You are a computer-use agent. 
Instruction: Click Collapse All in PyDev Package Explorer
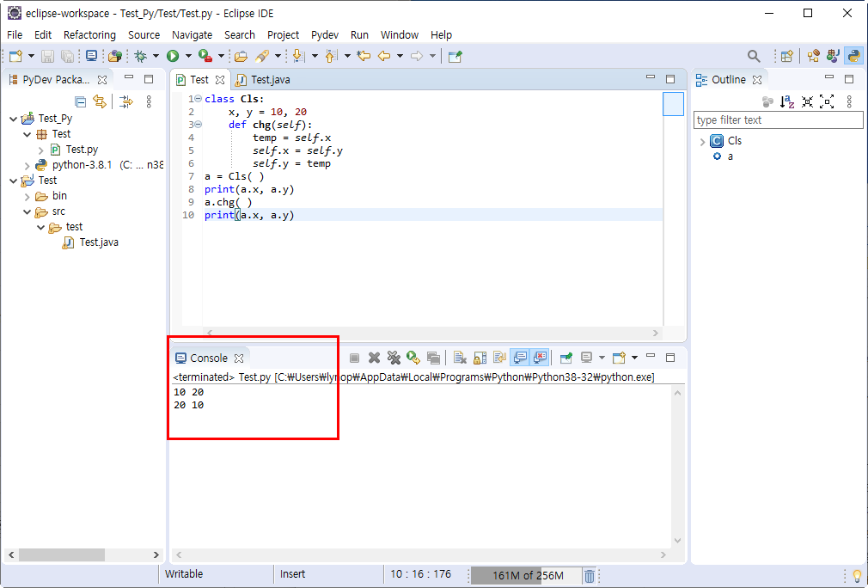[80, 102]
